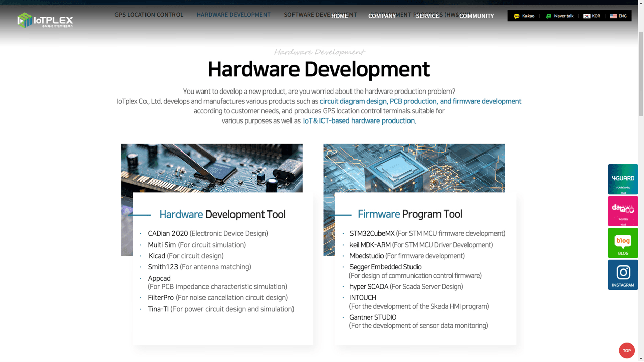Open the Blog sidebar shortcut
This screenshot has width=644, height=362.
[x=623, y=243]
